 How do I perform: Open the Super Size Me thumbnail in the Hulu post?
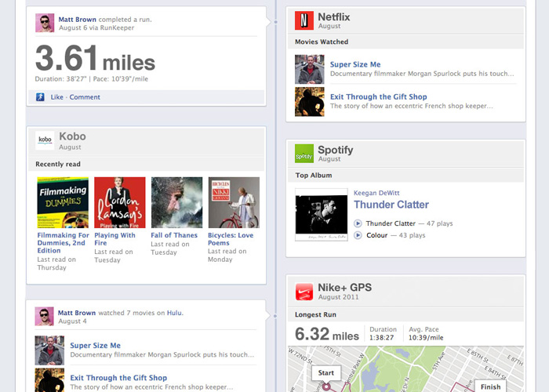click(x=49, y=350)
